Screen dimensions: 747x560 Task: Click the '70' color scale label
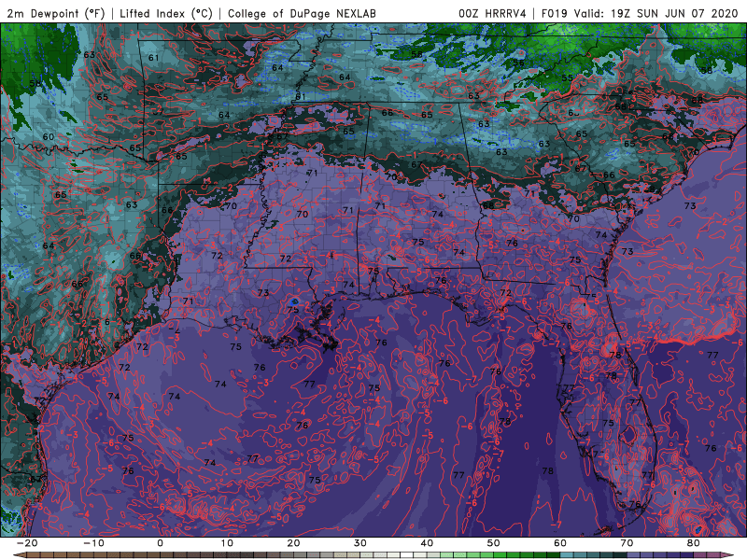(627, 543)
